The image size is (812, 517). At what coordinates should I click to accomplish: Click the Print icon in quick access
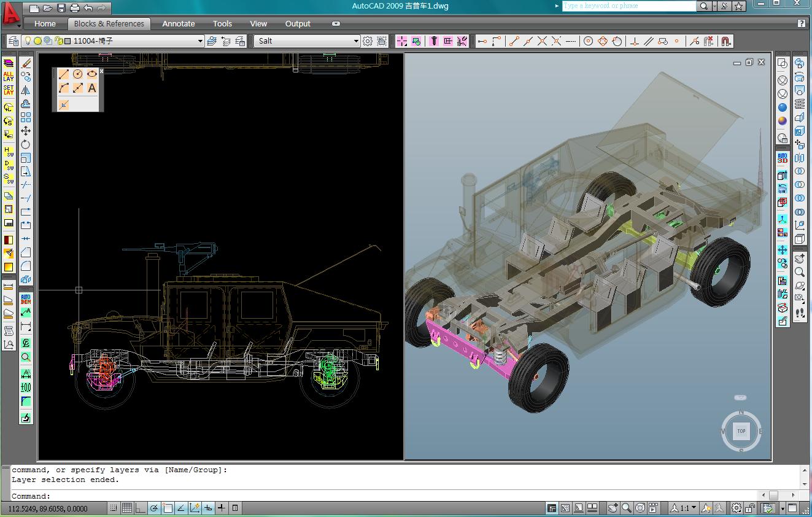tap(74, 8)
